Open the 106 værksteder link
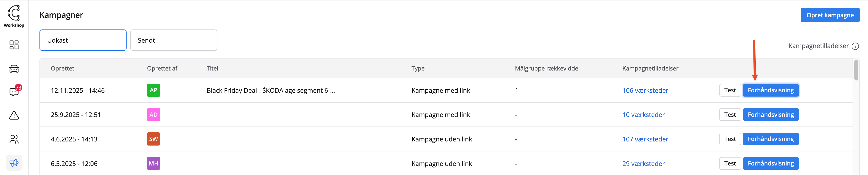 [x=645, y=90]
